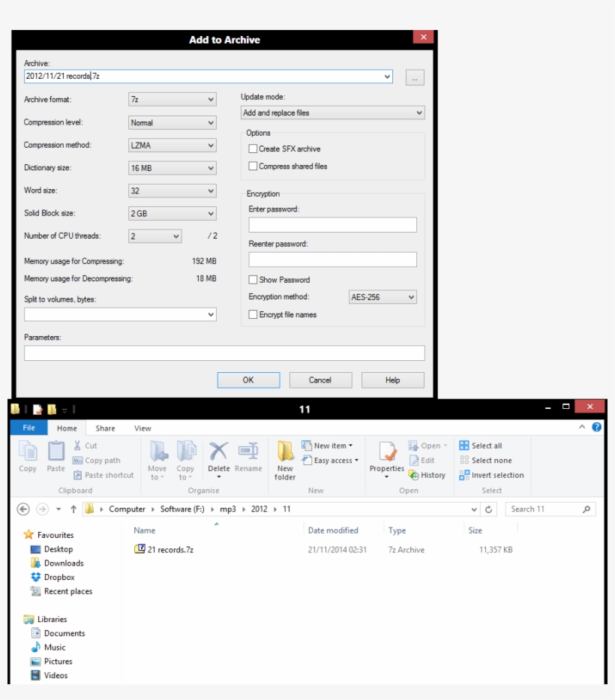Toggle the Show Password checkbox
Screen dimensions: 615x700
pyautogui.click(x=253, y=280)
